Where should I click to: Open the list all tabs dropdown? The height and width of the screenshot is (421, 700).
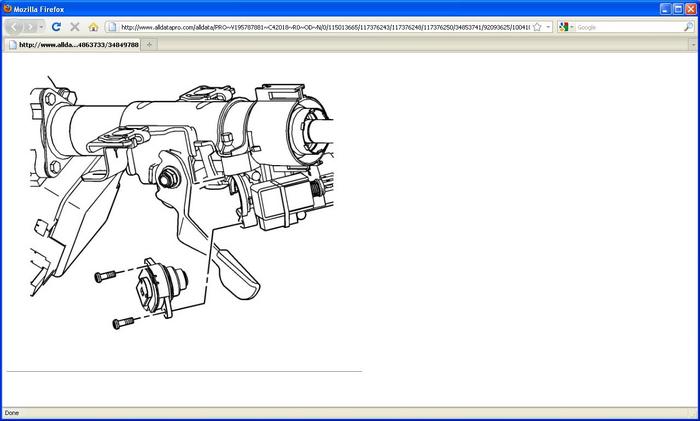click(693, 45)
